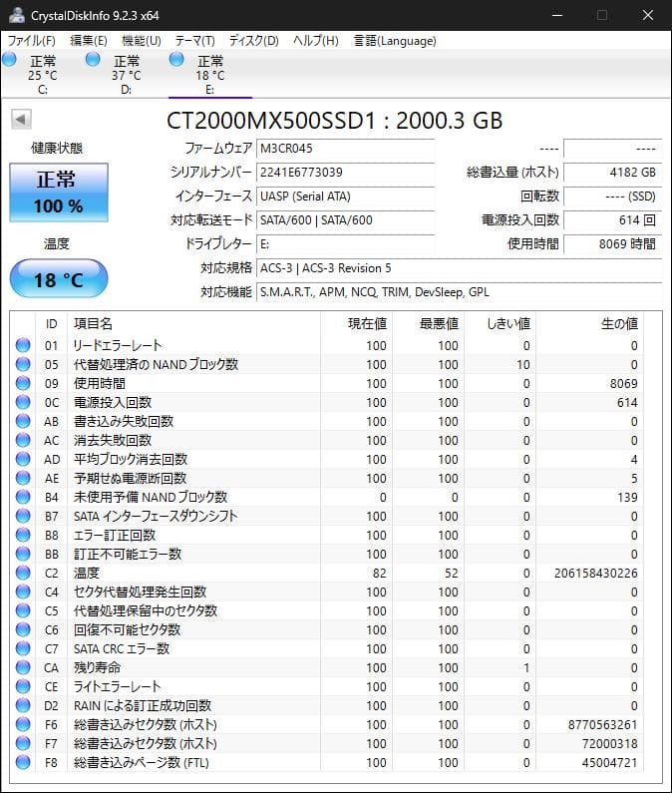Open the 言語(Language) menu

395,41
